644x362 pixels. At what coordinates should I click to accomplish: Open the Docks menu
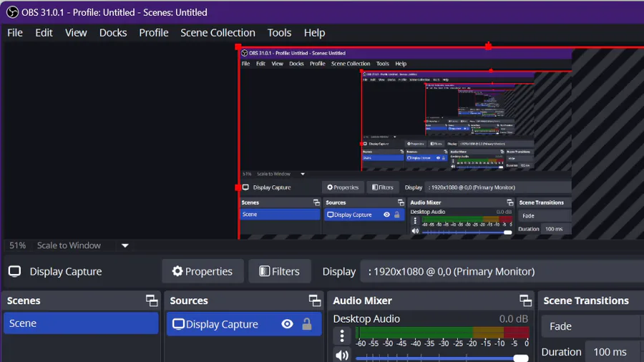point(113,33)
